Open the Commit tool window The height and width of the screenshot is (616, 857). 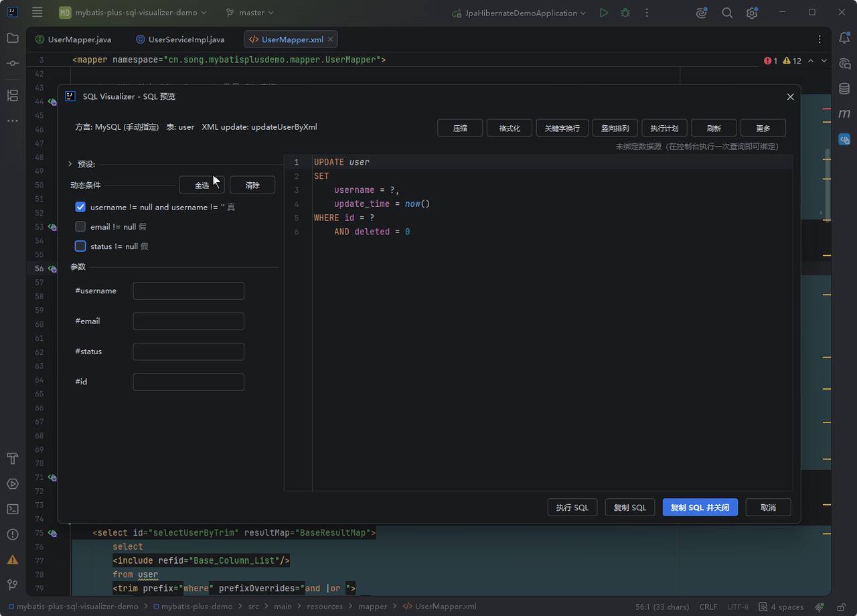[x=13, y=63]
